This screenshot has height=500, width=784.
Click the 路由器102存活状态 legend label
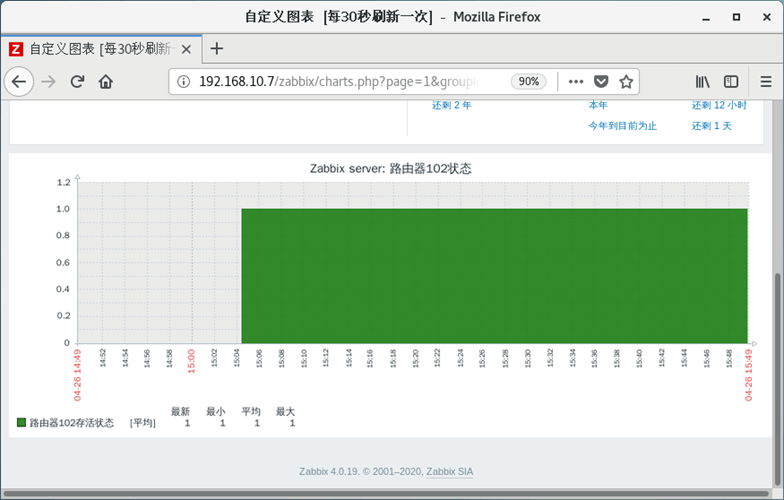click(72, 423)
